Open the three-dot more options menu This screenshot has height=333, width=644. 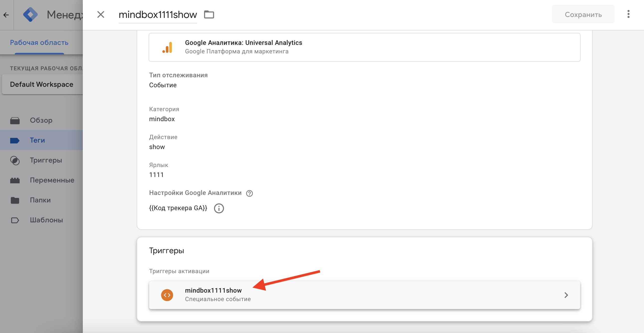(628, 14)
